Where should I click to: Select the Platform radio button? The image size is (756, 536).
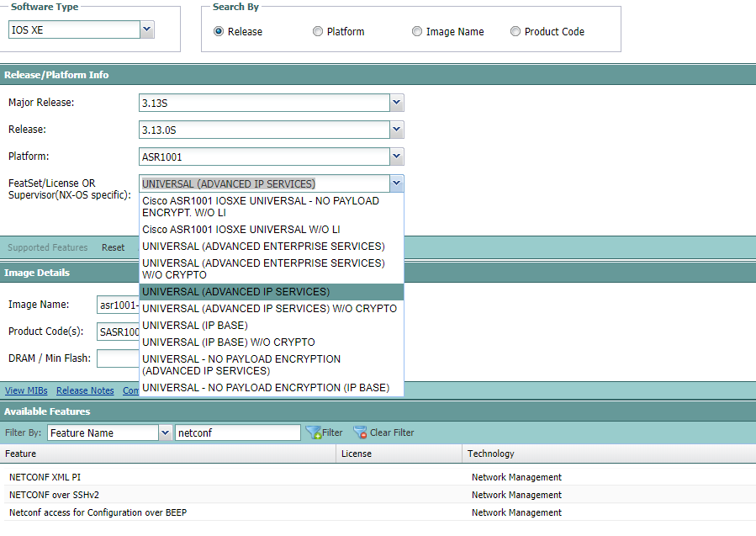click(318, 31)
